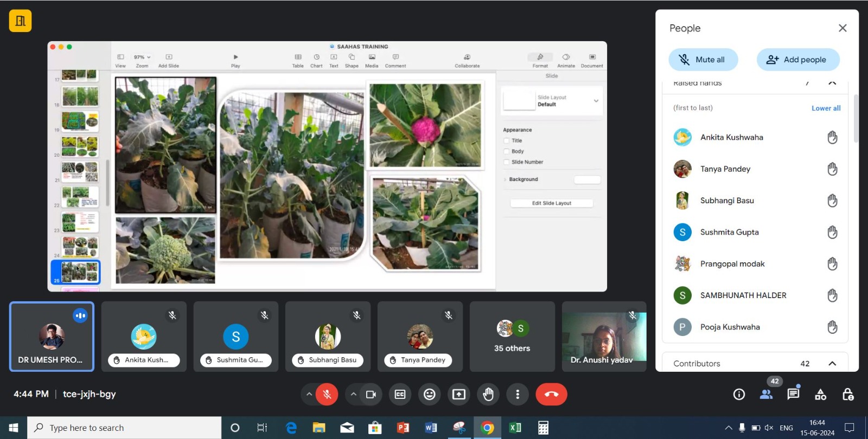Click the raise hand icon in call controls

tap(488, 395)
